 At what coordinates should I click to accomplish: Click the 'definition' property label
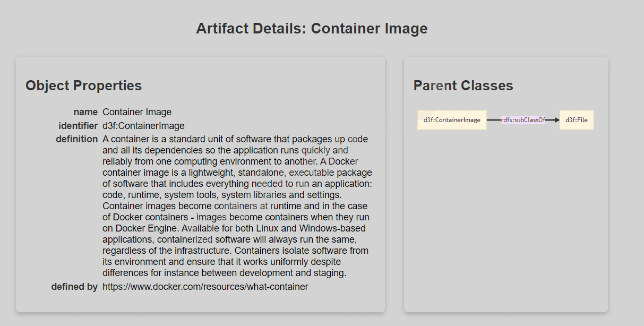76,139
